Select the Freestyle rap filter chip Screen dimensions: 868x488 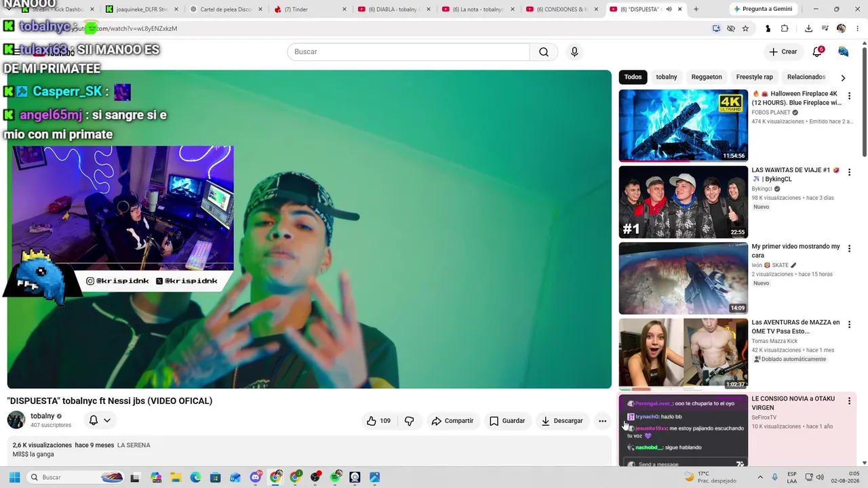pyautogui.click(x=755, y=77)
